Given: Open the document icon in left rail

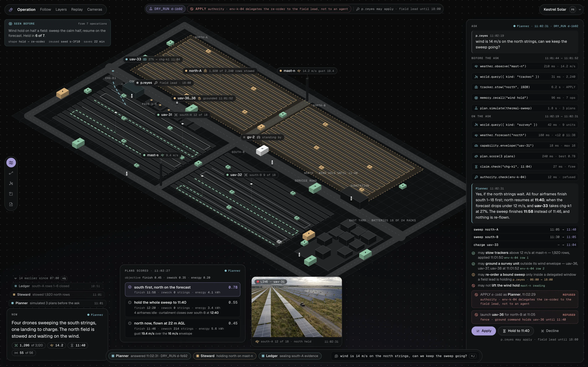Looking at the screenshot, I should [11, 204].
